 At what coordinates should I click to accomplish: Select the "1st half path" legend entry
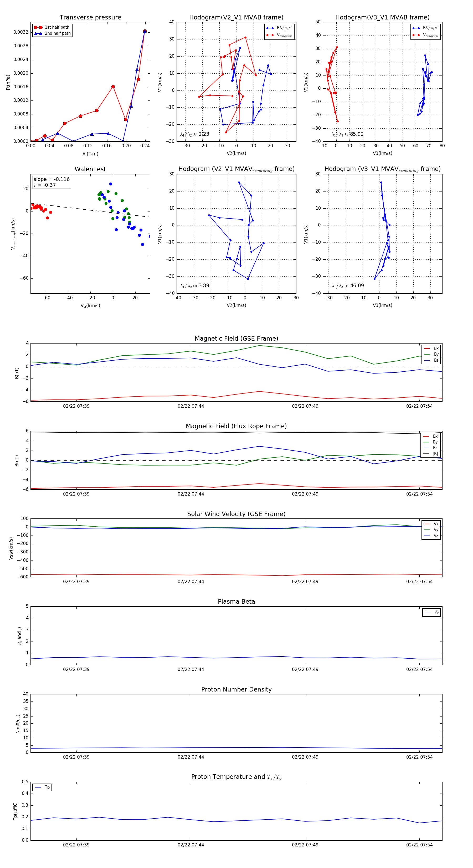(52, 27)
